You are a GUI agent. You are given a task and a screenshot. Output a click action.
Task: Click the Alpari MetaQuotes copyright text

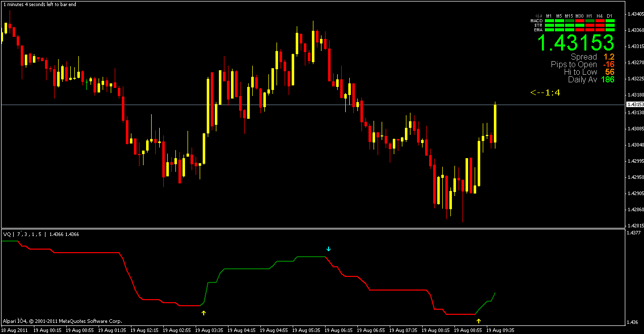point(63,321)
